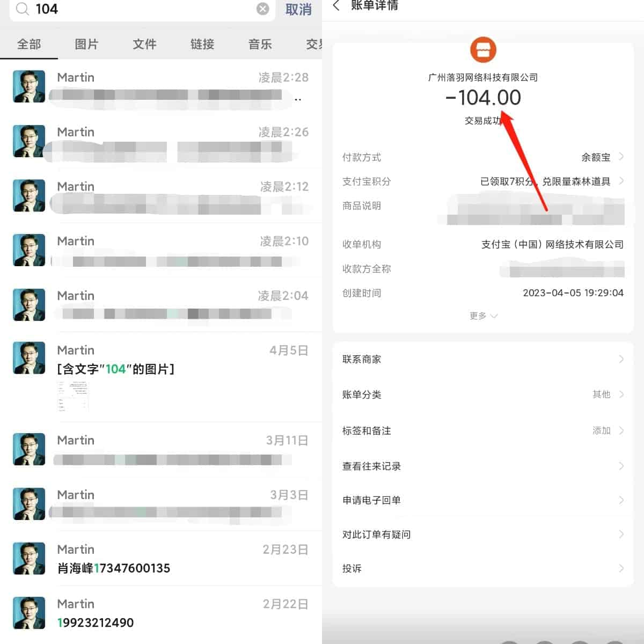Screen dimensions: 644x644
Task: Tap 取消 to cancel the search
Action: [x=298, y=10]
